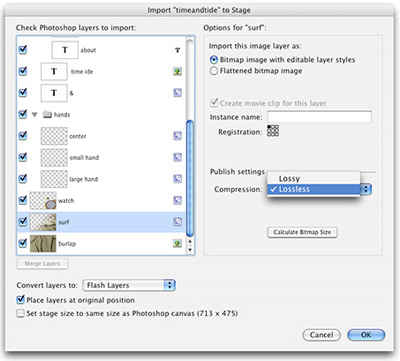Click OK to import to stage

[x=366, y=335]
